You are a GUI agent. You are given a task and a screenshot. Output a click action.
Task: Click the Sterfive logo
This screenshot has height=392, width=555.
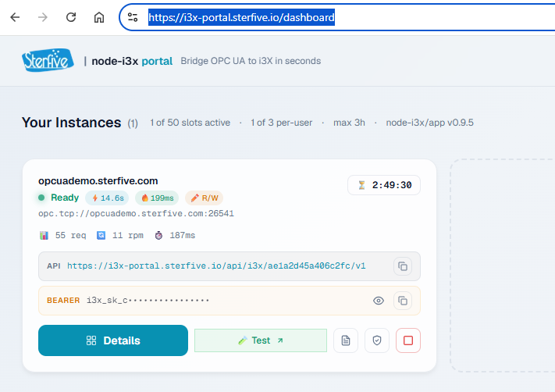48,60
